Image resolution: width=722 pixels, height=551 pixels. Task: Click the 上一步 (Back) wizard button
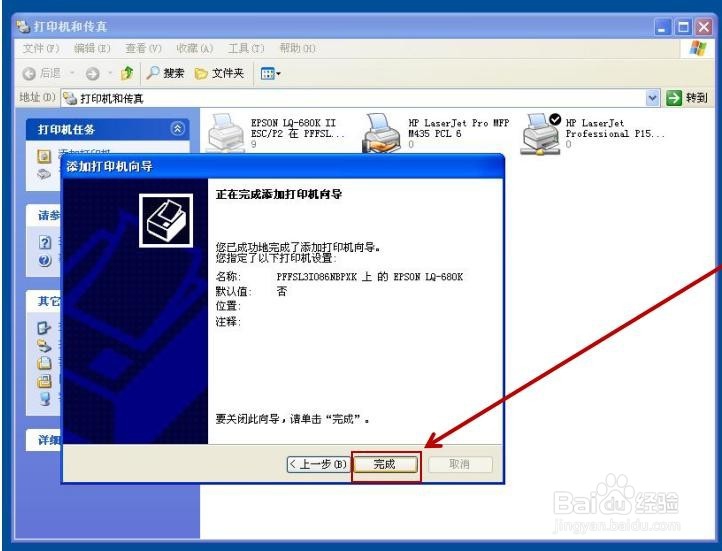point(318,464)
